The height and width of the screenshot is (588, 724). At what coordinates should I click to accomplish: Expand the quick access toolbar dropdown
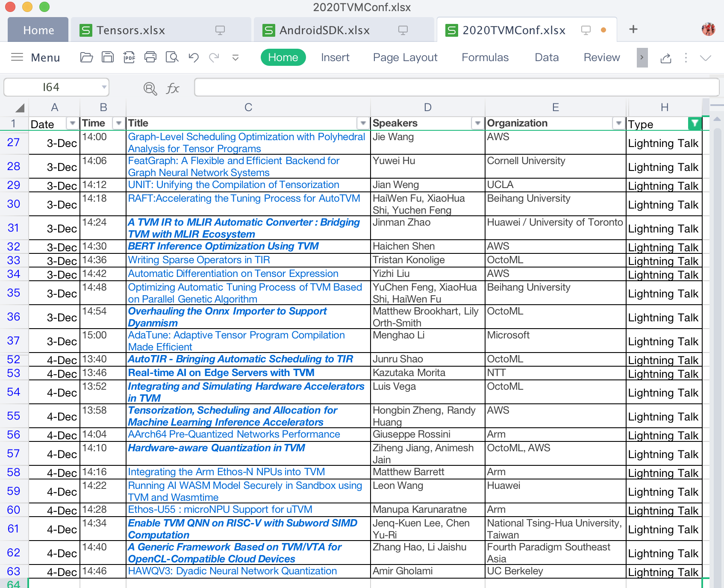point(235,58)
